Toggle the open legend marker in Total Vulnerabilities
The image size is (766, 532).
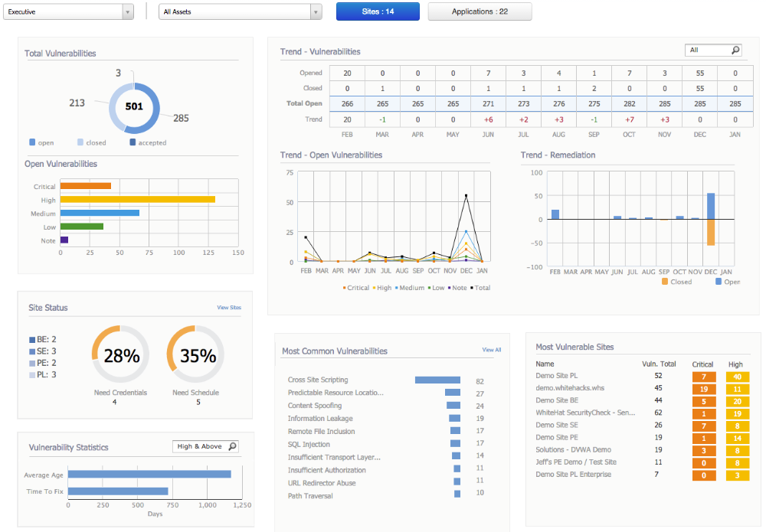[32, 142]
